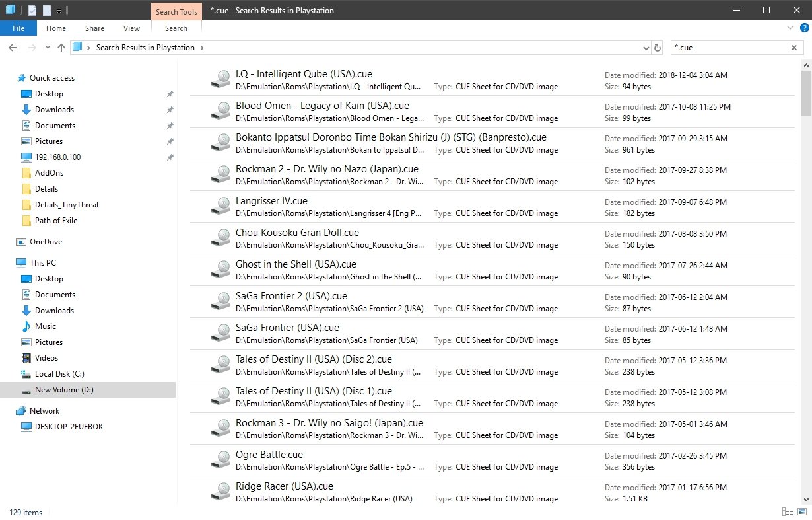Click the Search Tools contextual tab
The height and width of the screenshot is (520, 812).
[x=176, y=11]
